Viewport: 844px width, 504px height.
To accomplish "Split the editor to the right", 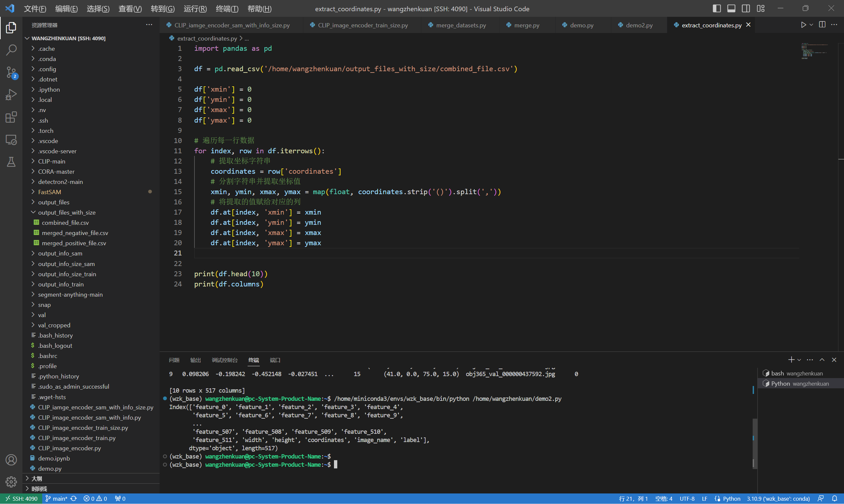I will (822, 25).
